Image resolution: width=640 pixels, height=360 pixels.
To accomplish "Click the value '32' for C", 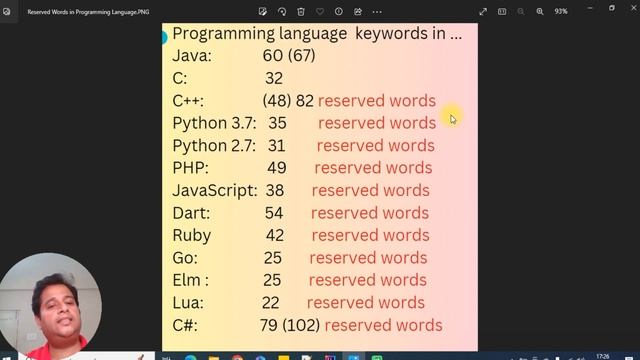I will tap(273, 78).
